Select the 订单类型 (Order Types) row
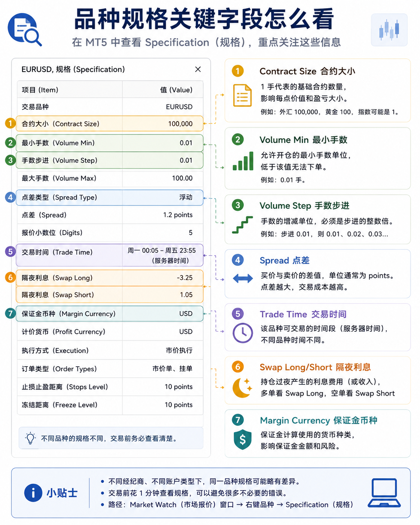 (x=110, y=369)
